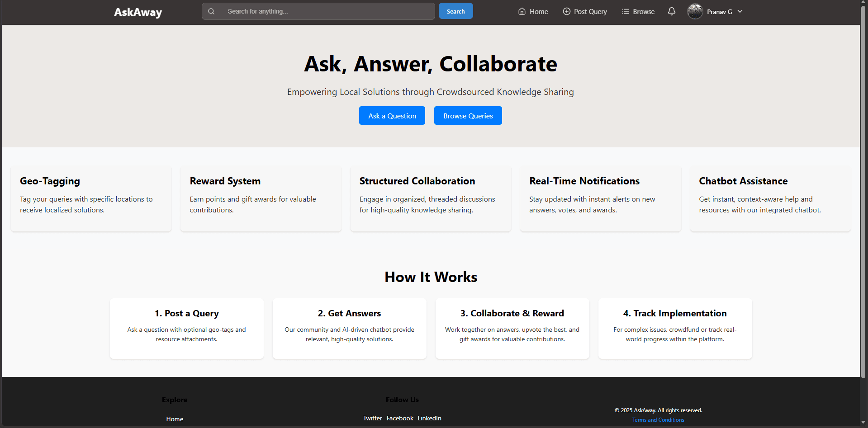Click the AskAway logo

138,12
